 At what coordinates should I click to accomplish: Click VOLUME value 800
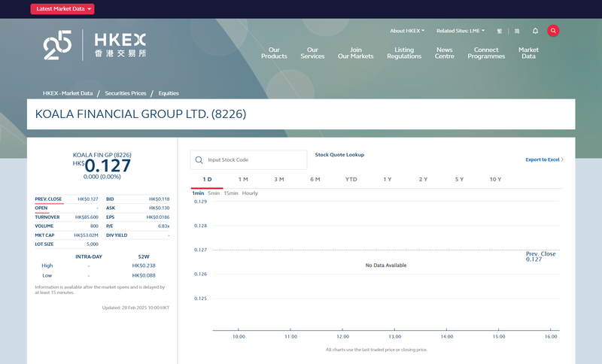coord(95,226)
